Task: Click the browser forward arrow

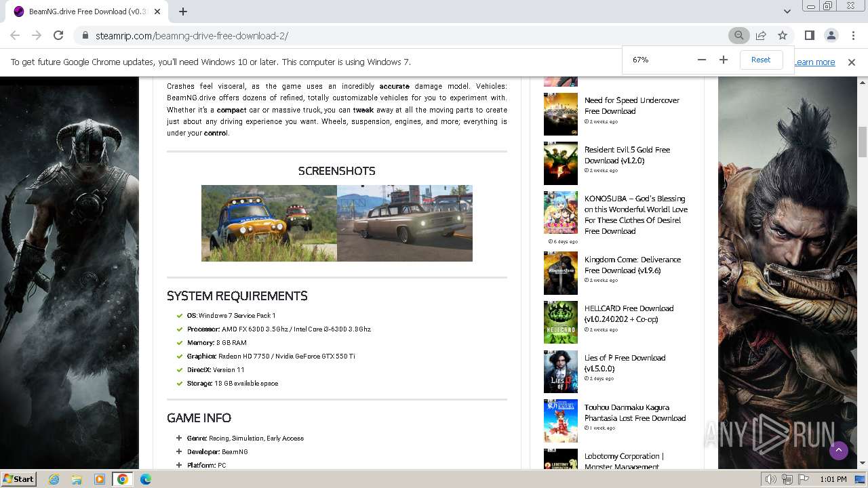Action: 37,36
